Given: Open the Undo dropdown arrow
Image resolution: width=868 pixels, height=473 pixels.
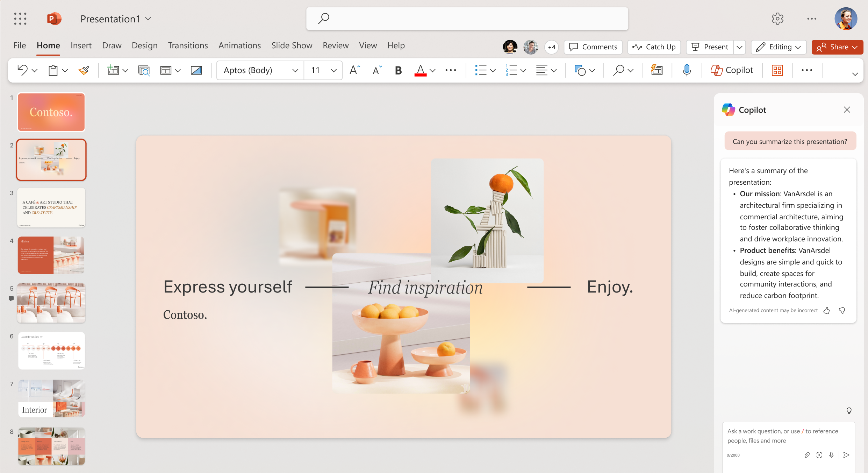Looking at the screenshot, I should pos(35,70).
